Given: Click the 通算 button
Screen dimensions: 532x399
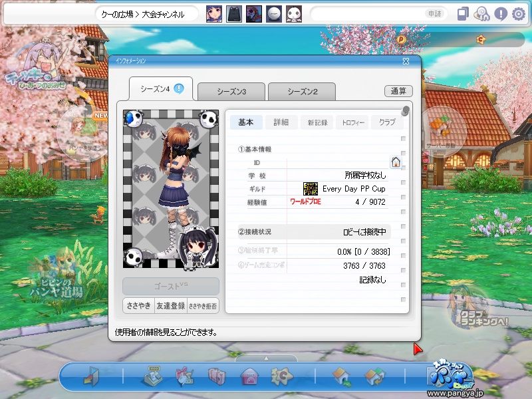Looking at the screenshot, I should pos(398,91).
